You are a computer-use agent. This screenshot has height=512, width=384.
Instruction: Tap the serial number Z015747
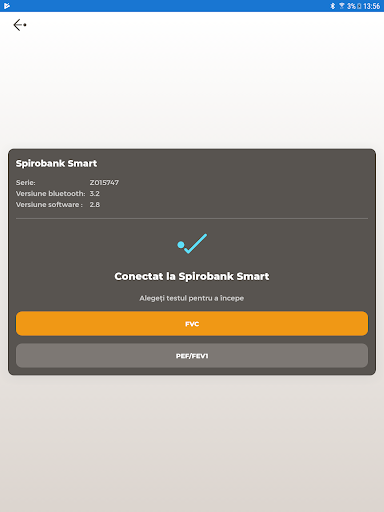point(104,183)
